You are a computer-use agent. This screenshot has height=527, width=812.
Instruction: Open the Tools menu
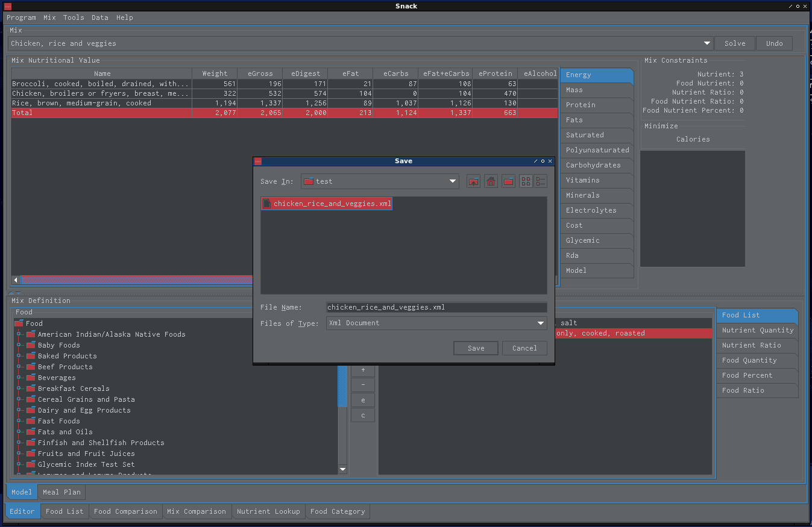click(x=74, y=17)
